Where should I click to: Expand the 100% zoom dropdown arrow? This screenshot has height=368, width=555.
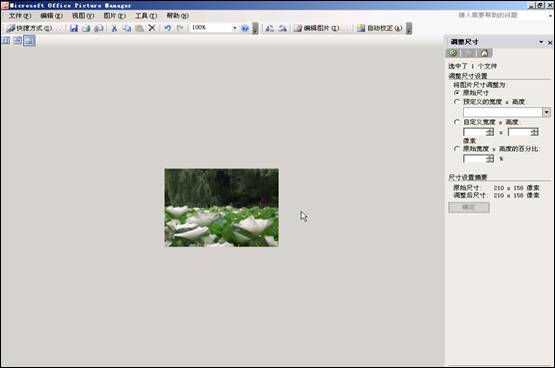click(x=235, y=28)
